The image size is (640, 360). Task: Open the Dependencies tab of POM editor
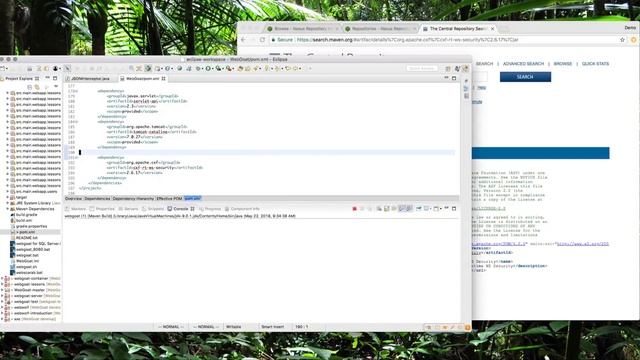97,198
